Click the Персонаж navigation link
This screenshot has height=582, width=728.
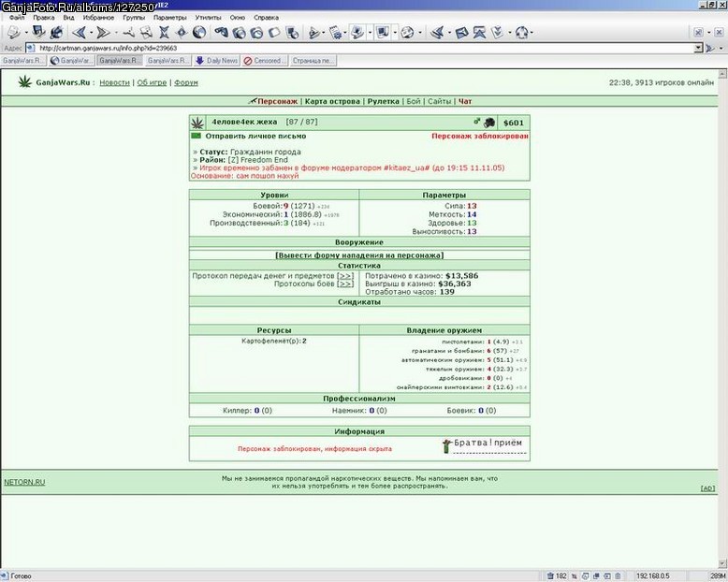(277, 101)
